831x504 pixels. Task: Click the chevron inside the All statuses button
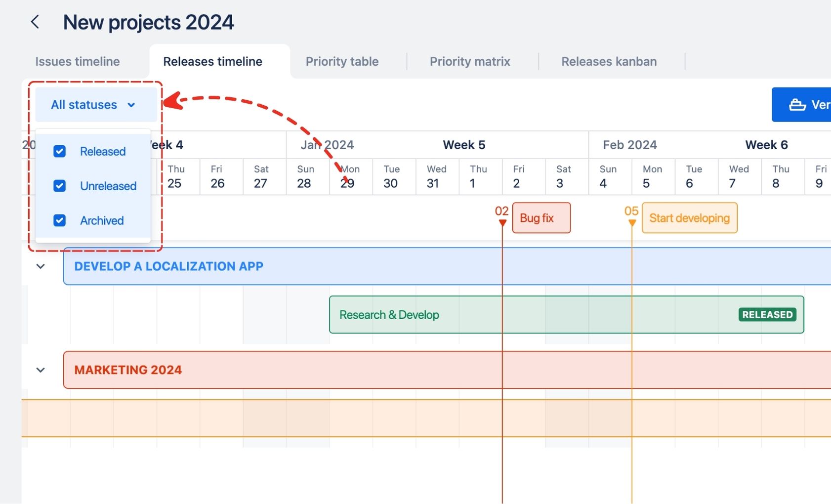tap(131, 105)
